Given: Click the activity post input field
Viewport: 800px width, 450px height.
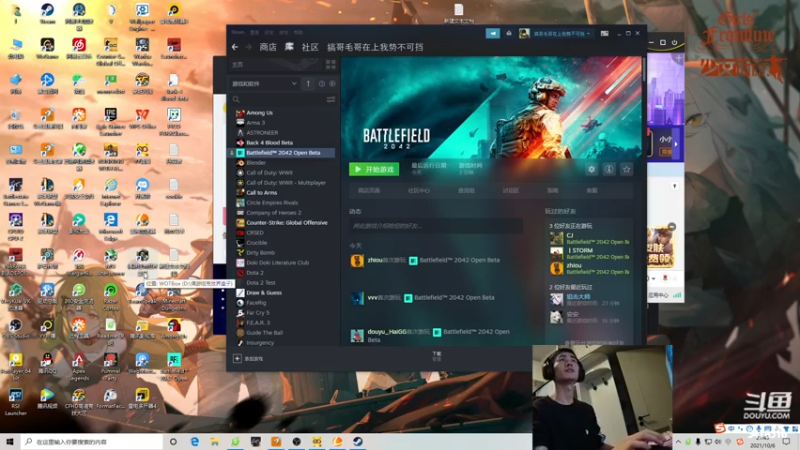Looking at the screenshot, I should pyautogui.click(x=436, y=226).
